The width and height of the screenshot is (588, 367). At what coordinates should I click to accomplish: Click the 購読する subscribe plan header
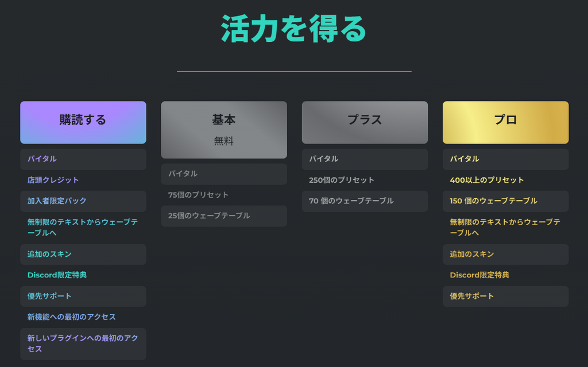(x=83, y=122)
